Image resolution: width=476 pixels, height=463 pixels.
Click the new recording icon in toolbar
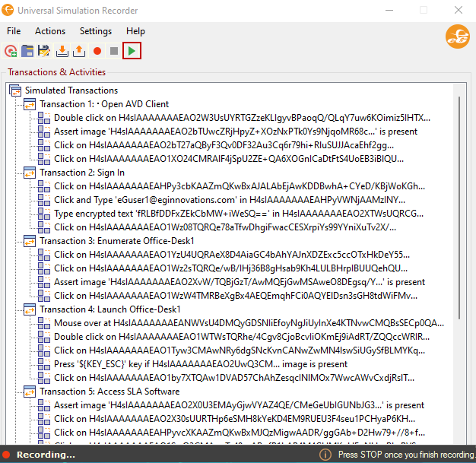coord(11,51)
